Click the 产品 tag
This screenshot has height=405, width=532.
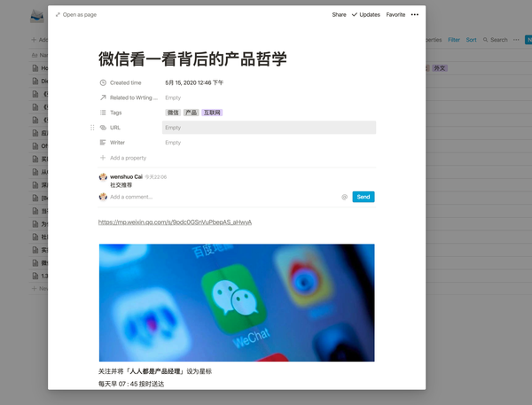[x=191, y=113]
